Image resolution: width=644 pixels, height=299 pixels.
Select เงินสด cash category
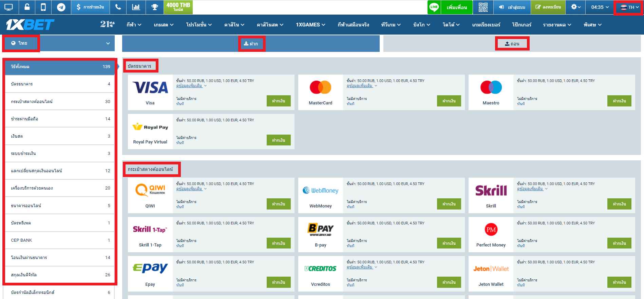60,136
